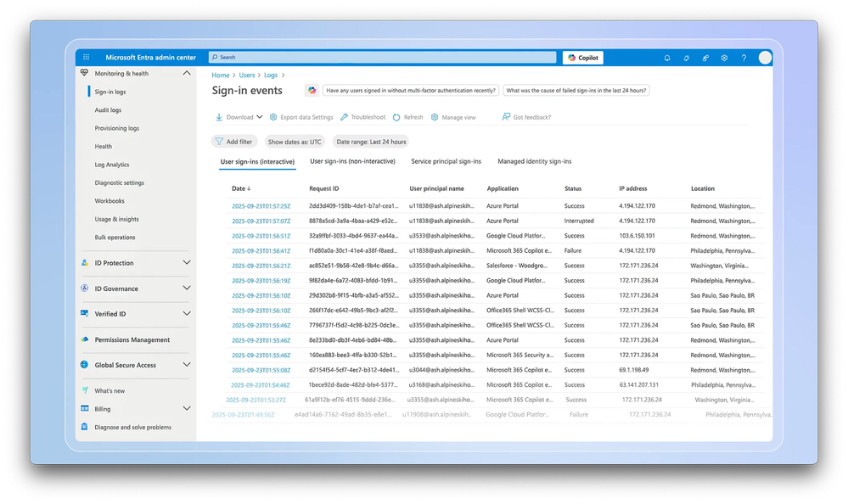848x504 pixels.
Task: Go to Users breadcrumb
Action: [x=247, y=76]
